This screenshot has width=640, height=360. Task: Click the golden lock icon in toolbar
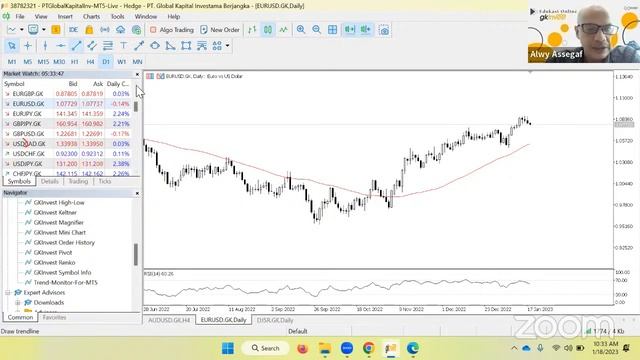point(89,30)
